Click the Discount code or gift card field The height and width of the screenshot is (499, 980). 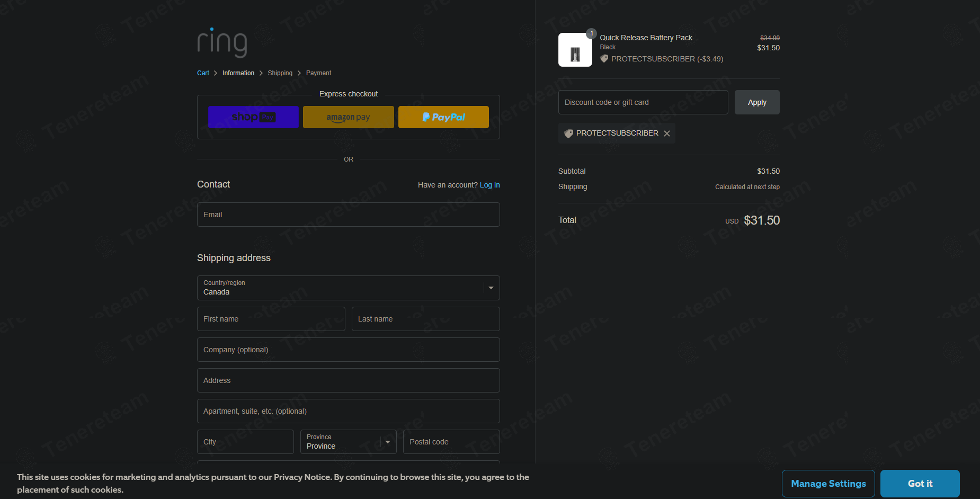click(x=643, y=102)
